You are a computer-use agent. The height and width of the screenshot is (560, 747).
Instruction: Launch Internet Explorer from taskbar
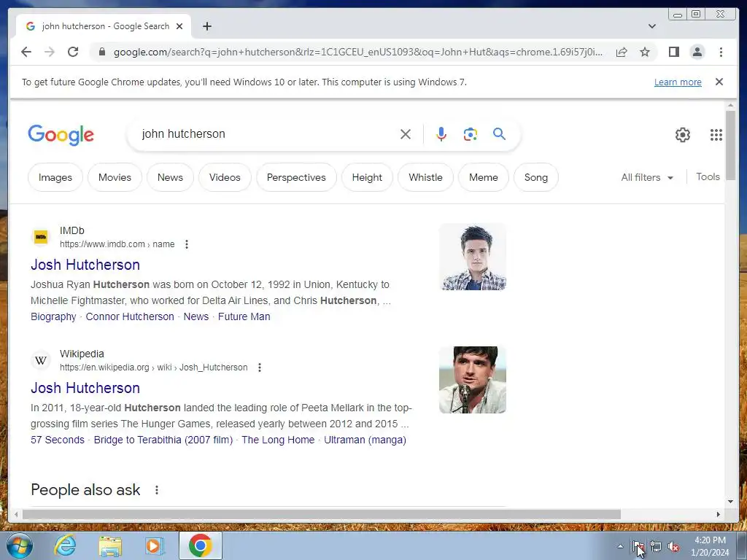[x=65, y=545]
